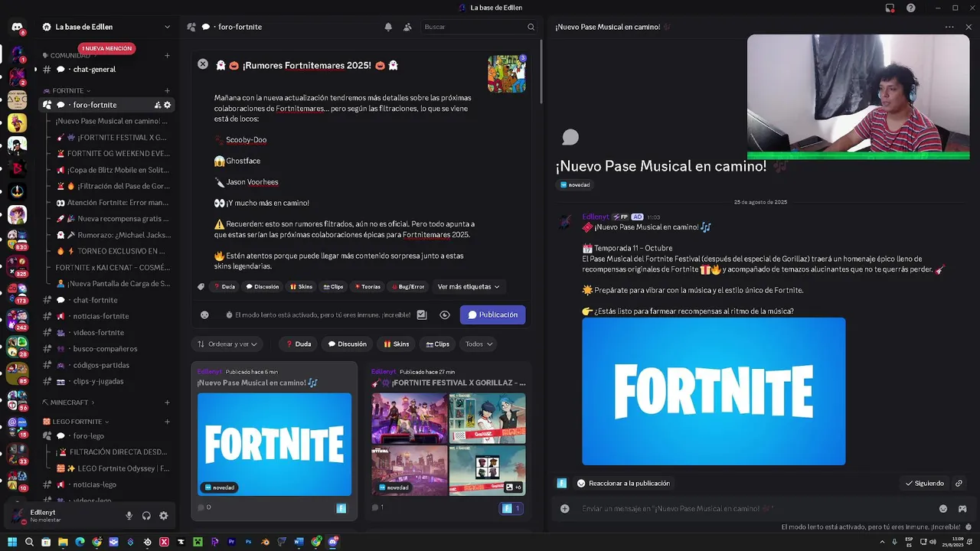The width and height of the screenshot is (980, 551).
Task: Open emoji picker in post message box
Action: pyautogui.click(x=943, y=509)
